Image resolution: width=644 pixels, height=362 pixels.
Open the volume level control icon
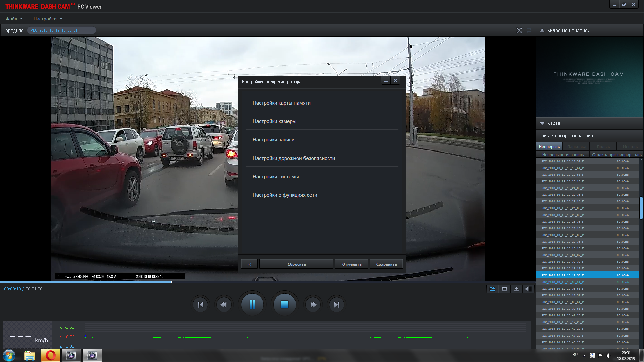point(529,289)
